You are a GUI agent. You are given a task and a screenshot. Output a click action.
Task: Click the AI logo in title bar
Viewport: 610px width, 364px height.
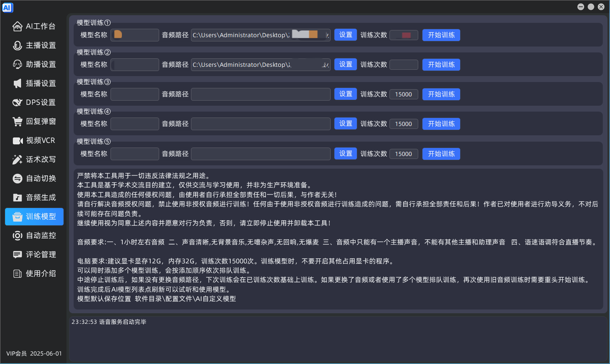8,8
